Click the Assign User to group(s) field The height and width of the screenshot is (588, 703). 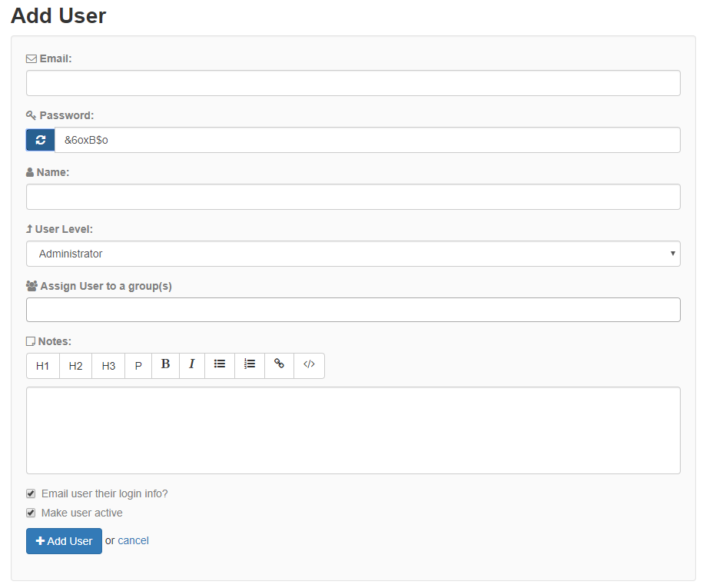pyautogui.click(x=353, y=310)
